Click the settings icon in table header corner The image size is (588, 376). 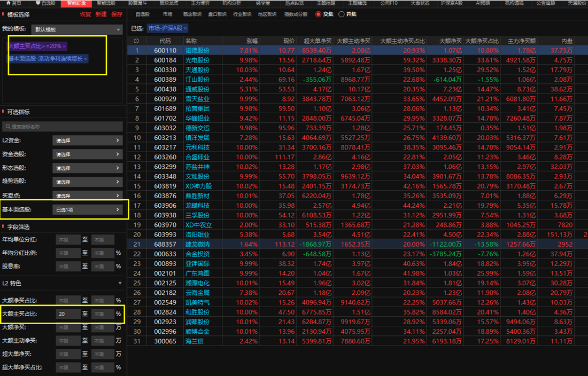tap(136, 41)
